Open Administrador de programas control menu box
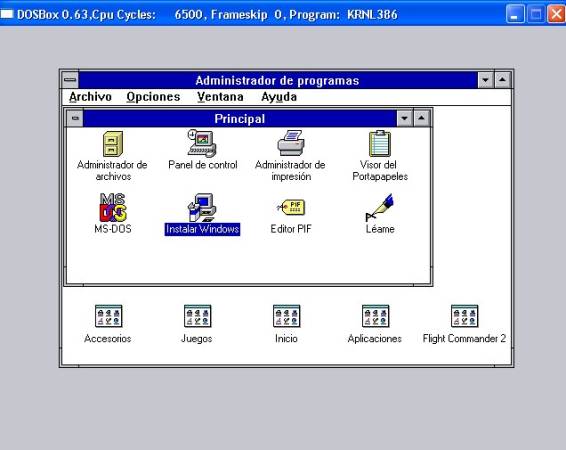Viewport: 566px width, 450px height. coord(70,80)
